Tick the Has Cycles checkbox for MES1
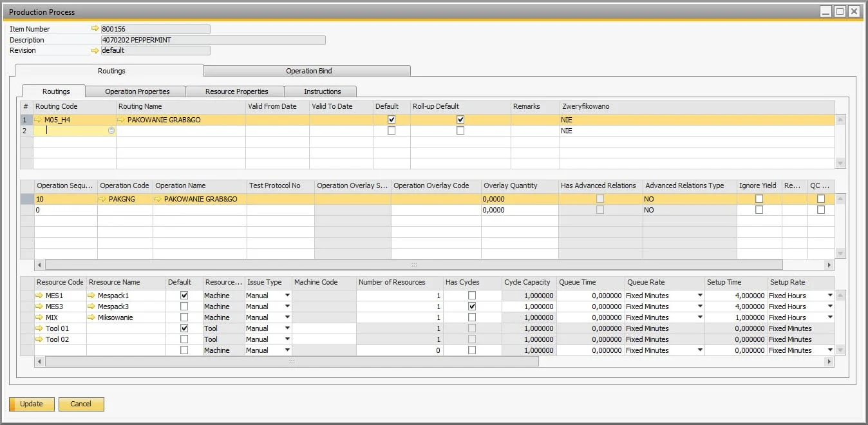Image resolution: width=868 pixels, height=425 pixels. point(472,296)
